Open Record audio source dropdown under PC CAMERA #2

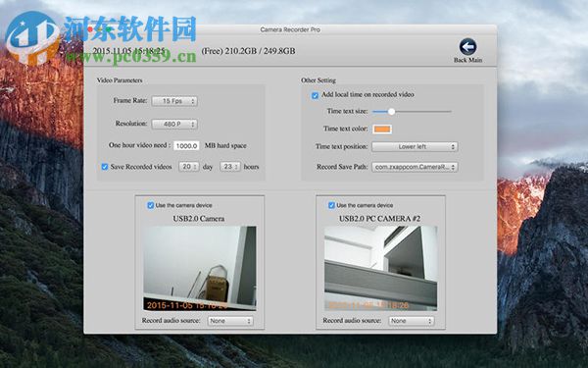(x=412, y=321)
